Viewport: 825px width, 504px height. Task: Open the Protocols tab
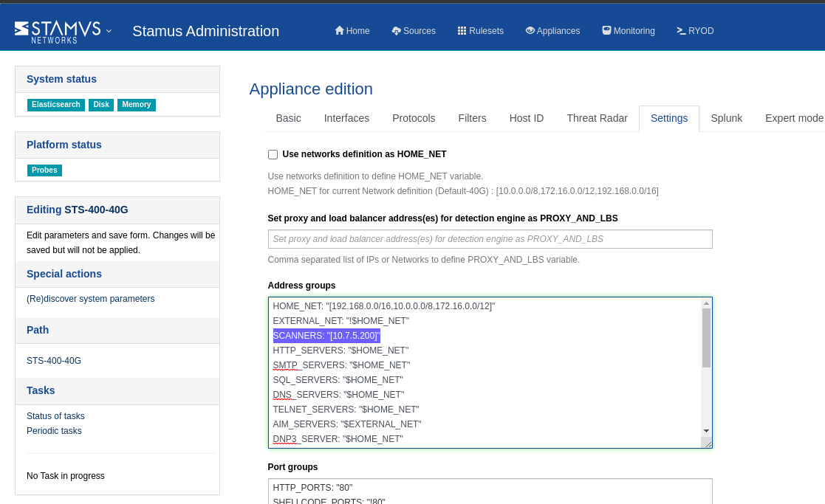(414, 118)
